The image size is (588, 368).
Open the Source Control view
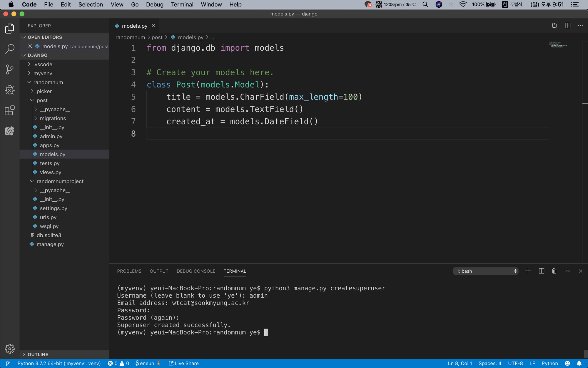coord(10,69)
